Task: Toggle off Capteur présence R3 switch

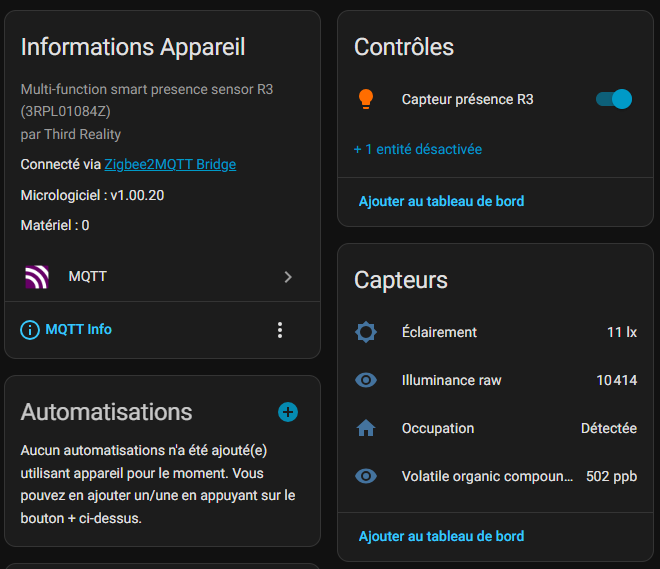Action: [613, 99]
